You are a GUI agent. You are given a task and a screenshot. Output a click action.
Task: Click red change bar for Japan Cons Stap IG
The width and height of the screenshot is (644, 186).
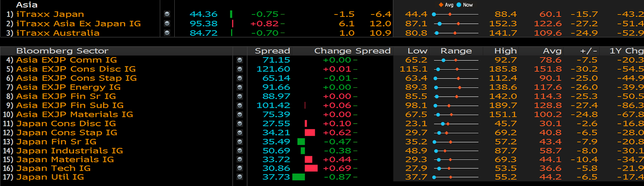pos(310,133)
